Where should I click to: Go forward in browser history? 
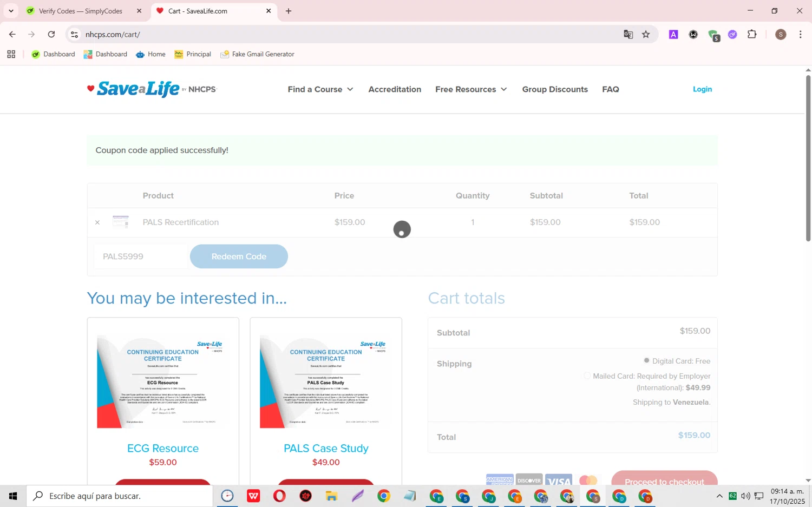(x=31, y=34)
